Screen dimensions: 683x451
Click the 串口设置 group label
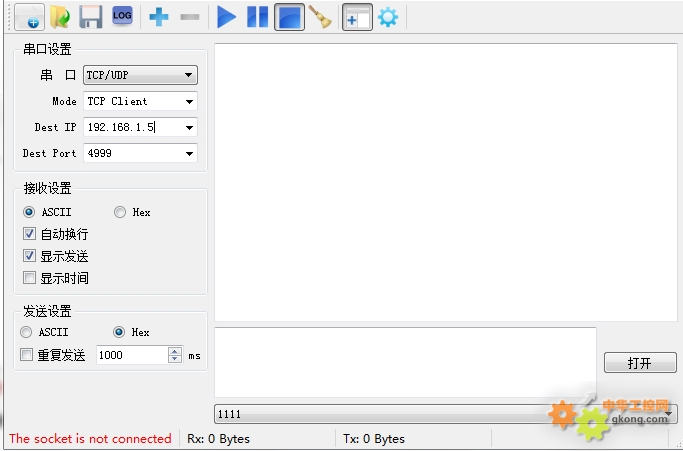click(x=47, y=49)
